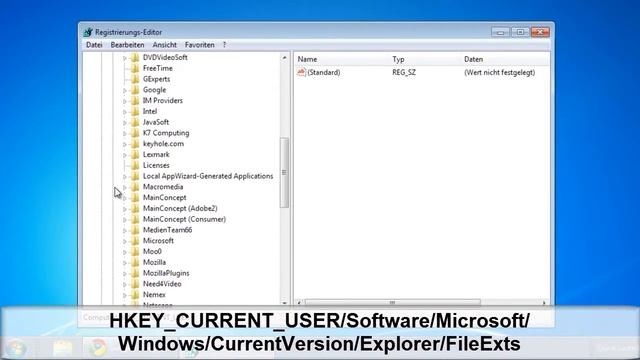Open the Windows Start button
The height and width of the screenshot is (360, 640).
coord(16,348)
